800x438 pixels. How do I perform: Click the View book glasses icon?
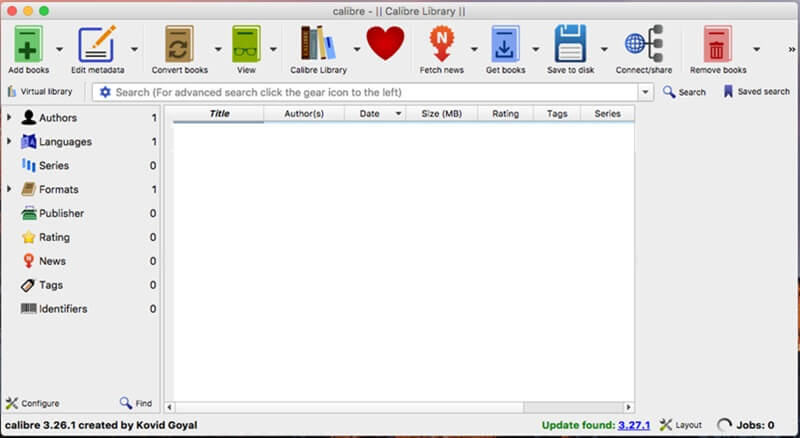pos(246,46)
